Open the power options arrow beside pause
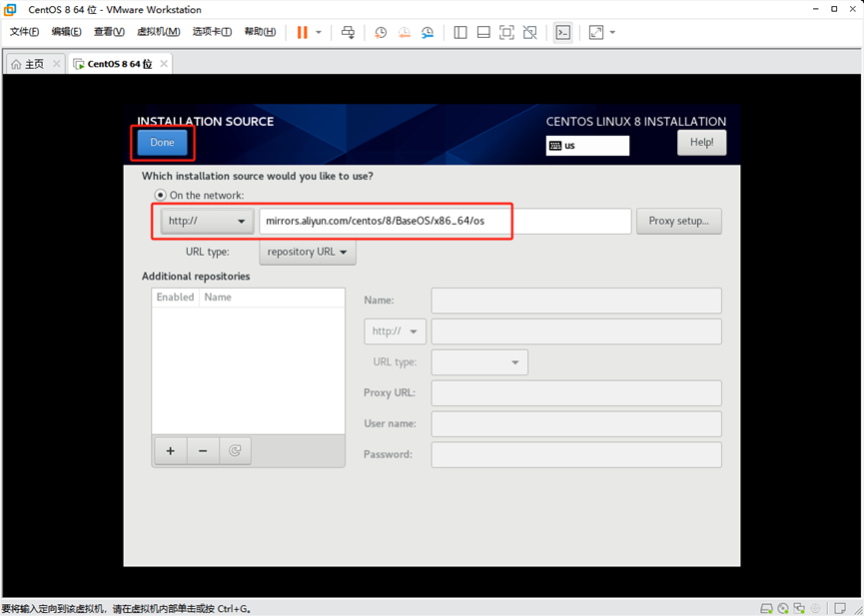The width and height of the screenshot is (864, 616). pos(319,33)
